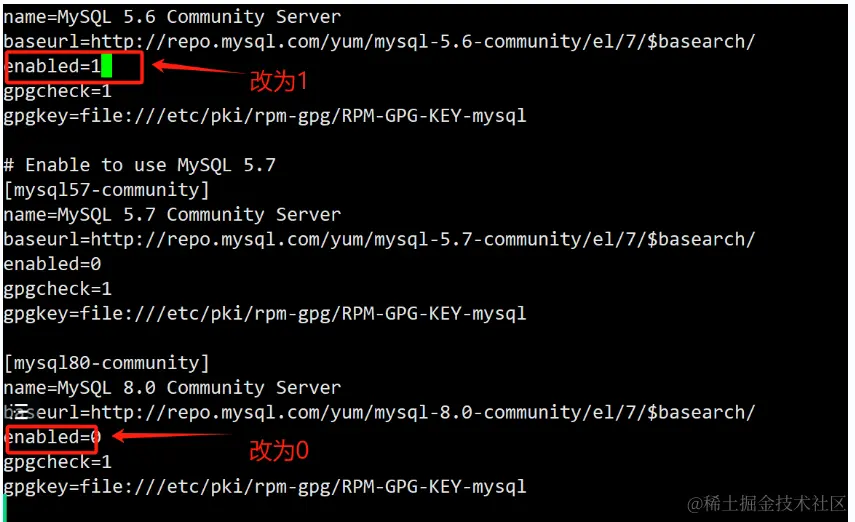Screen dimensions: 855x522
Task: Click the [mysql57-community] section header
Action: click(x=106, y=190)
